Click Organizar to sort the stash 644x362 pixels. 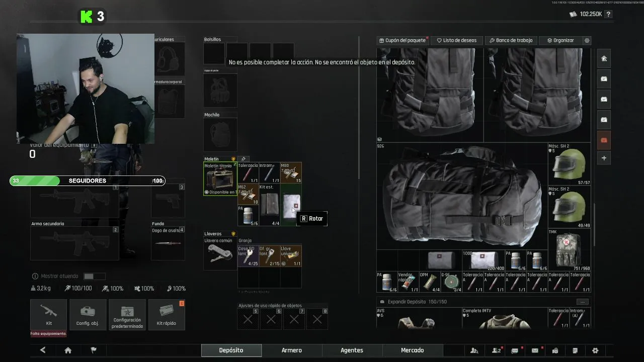560,40
